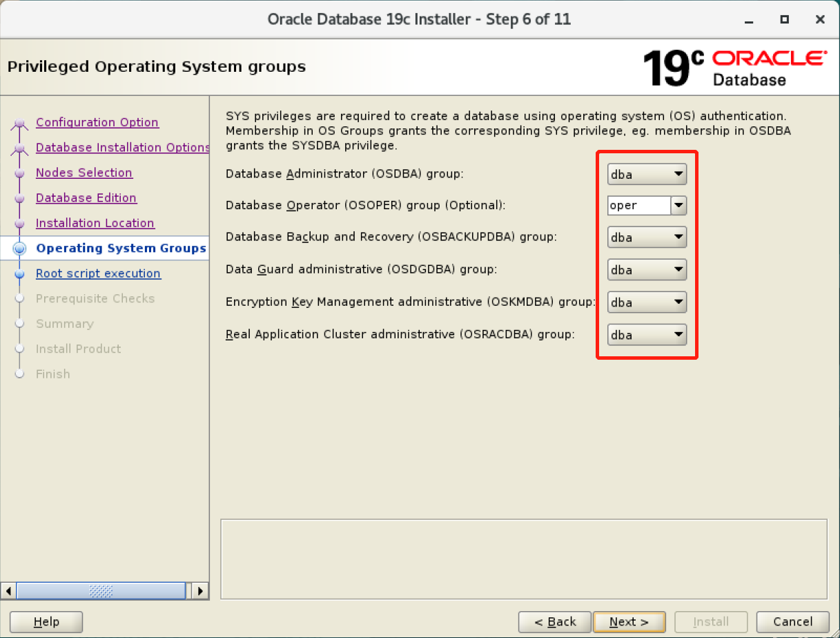Click the OSOPER text field containing oper
Screen dimensions: 840x638
(639, 206)
